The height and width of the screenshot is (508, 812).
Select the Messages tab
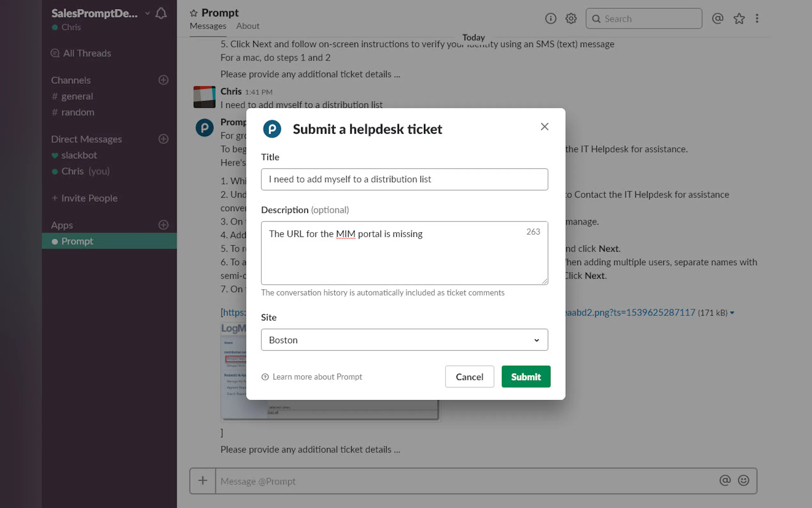coord(208,26)
